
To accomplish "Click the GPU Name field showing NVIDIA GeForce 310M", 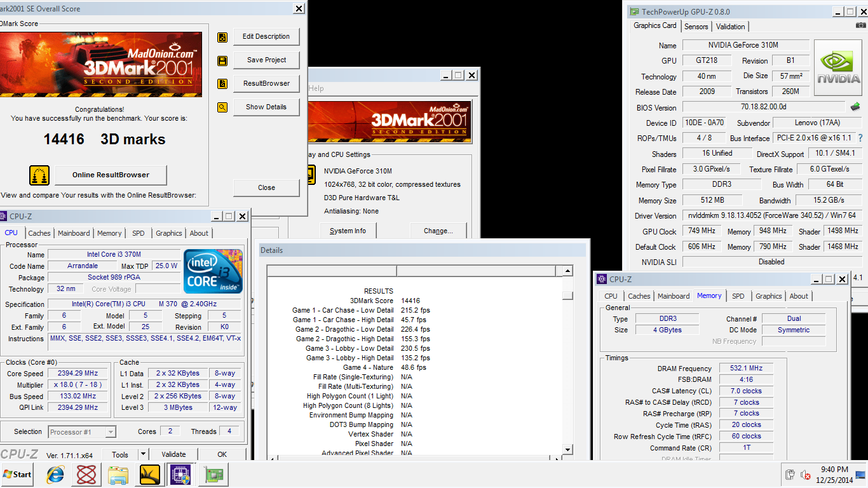I will pos(746,45).
